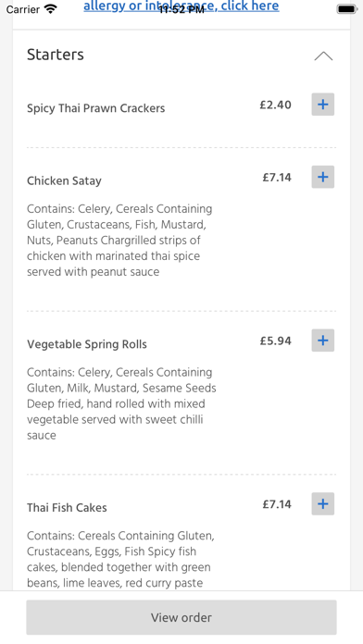
Task: Tap the battery status bar icon
Action: [347, 9]
